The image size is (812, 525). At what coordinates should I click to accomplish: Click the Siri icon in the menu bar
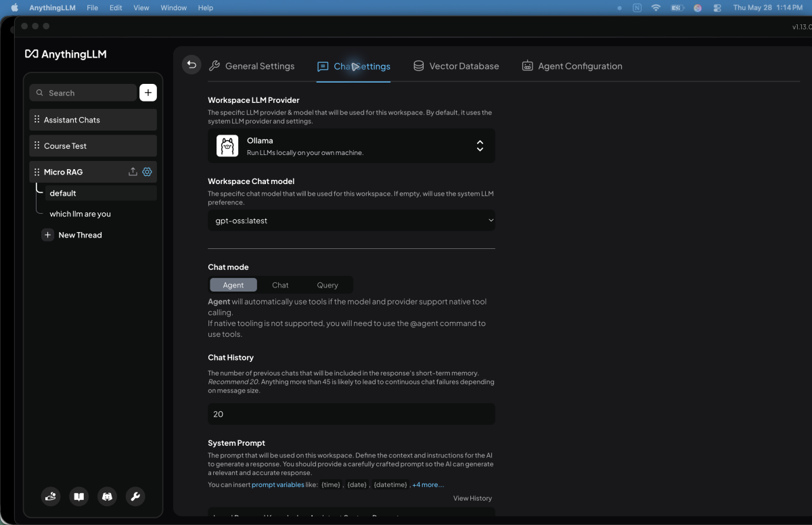point(698,7)
